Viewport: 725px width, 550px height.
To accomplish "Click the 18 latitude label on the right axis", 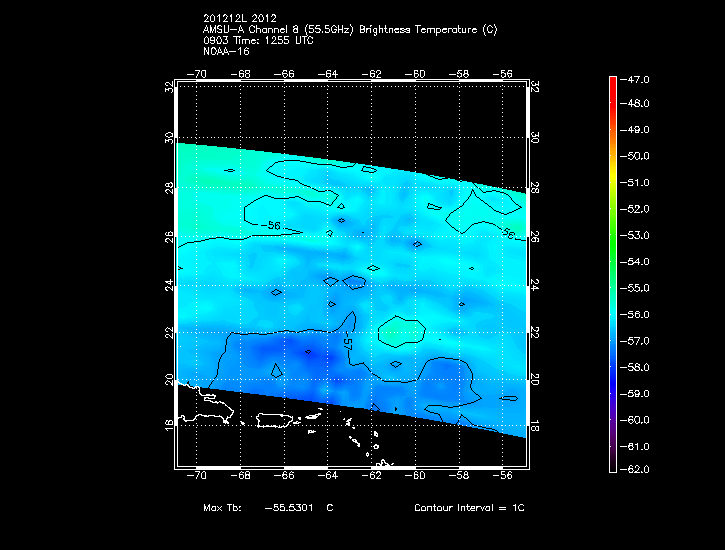I will click(535, 426).
